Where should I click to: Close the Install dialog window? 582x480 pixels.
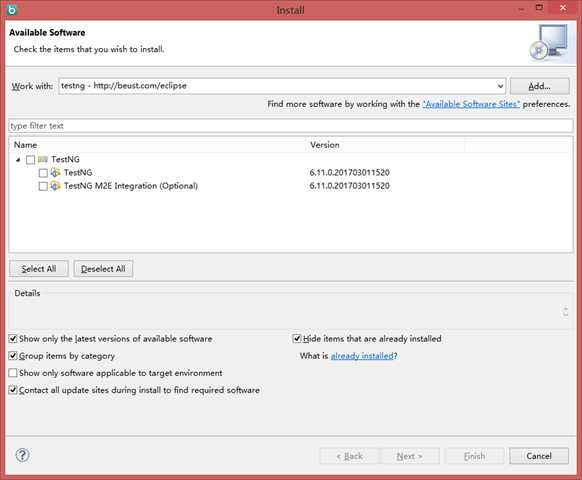[x=563, y=8]
